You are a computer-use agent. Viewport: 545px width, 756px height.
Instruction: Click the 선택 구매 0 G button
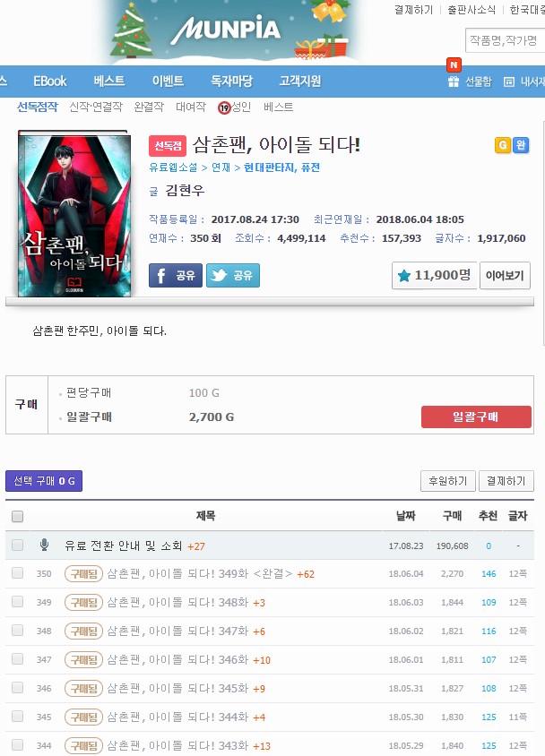[x=44, y=481]
